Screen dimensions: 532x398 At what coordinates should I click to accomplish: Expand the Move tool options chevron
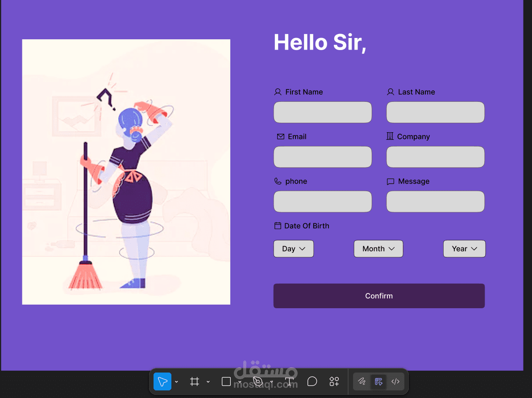pos(176,382)
